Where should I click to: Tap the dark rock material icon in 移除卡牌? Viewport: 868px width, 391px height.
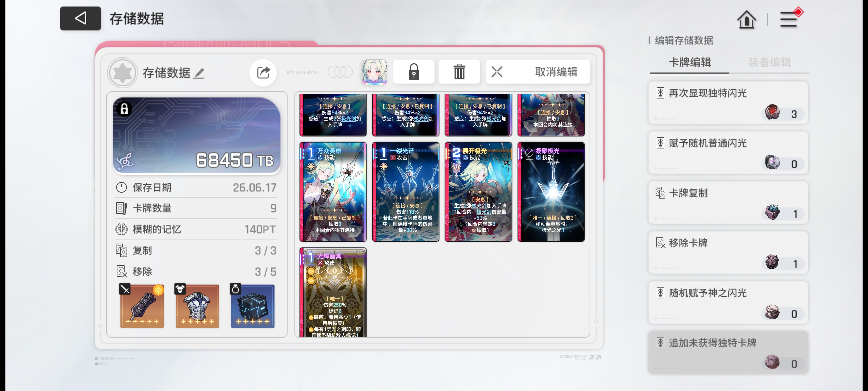pyautogui.click(x=772, y=262)
